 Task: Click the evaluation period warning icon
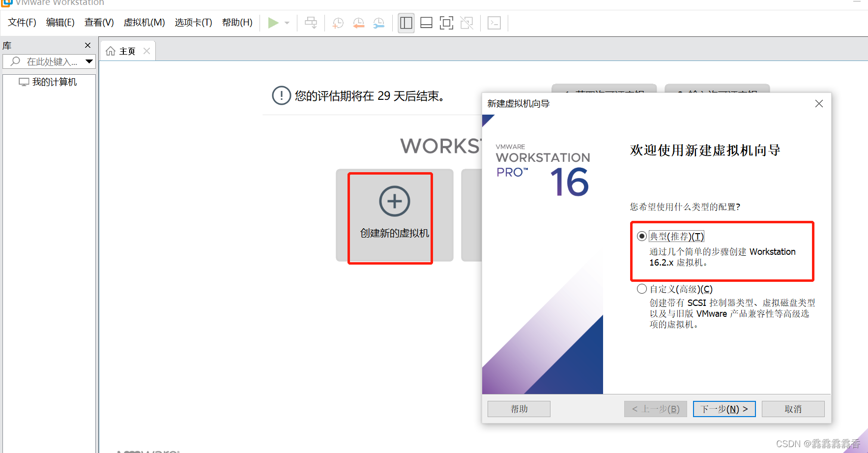point(282,95)
